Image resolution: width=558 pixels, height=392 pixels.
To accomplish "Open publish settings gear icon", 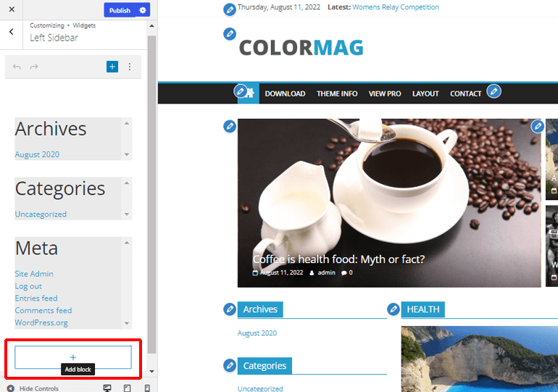I will pos(143,10).
